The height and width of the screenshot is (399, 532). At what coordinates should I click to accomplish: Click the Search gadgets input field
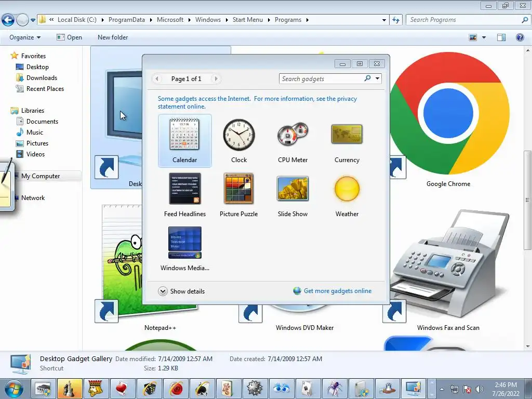pos(322,79)
